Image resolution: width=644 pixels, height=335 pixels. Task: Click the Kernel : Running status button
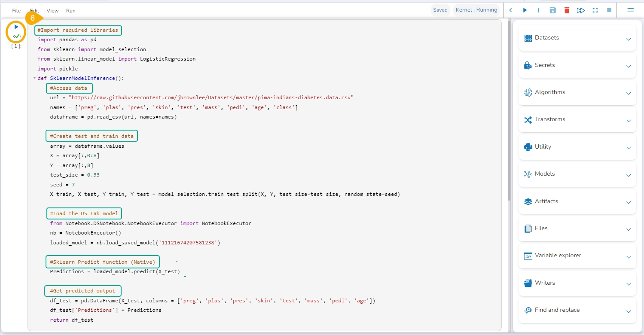pyautogui.click(x=476, y=10)
